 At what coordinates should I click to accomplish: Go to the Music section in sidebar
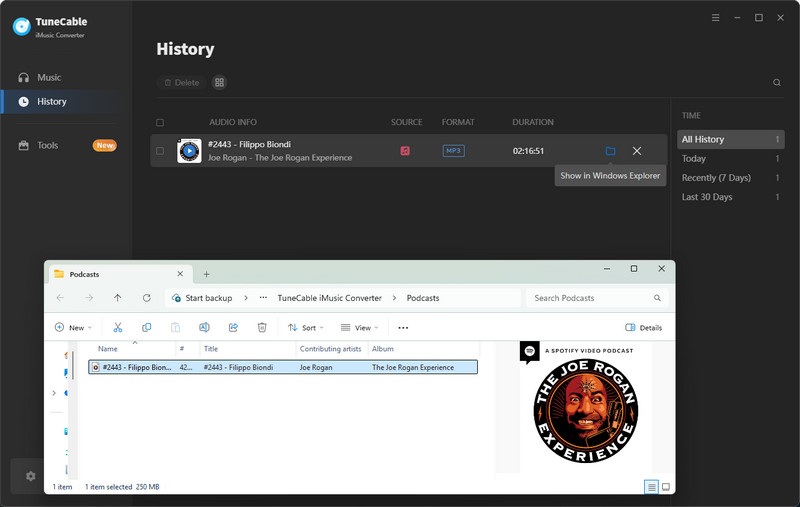[x=49, y=77]
